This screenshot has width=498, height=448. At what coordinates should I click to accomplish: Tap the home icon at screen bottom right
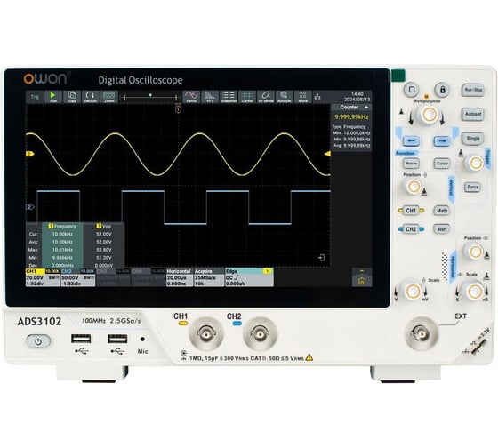[362, 281]
